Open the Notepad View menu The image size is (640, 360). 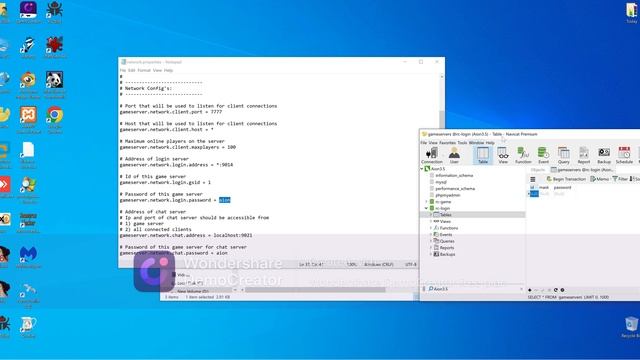pyautogui.click(x=157, y=70)
